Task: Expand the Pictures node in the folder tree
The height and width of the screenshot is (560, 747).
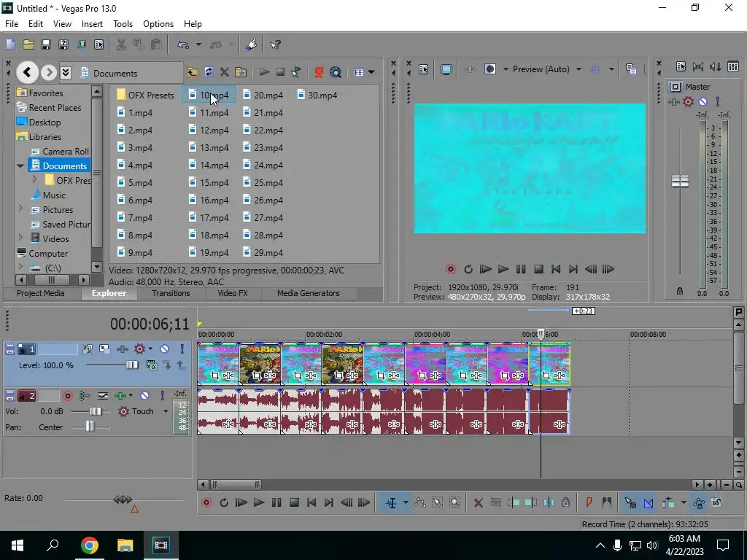Action: click(x=20, y=209)
